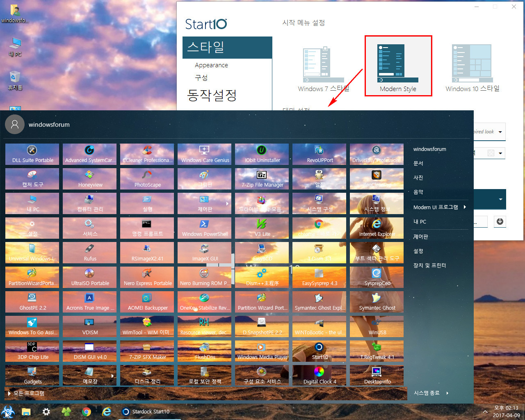Open V3 Lite tile
525x420 pixels.
coord(262,228)
